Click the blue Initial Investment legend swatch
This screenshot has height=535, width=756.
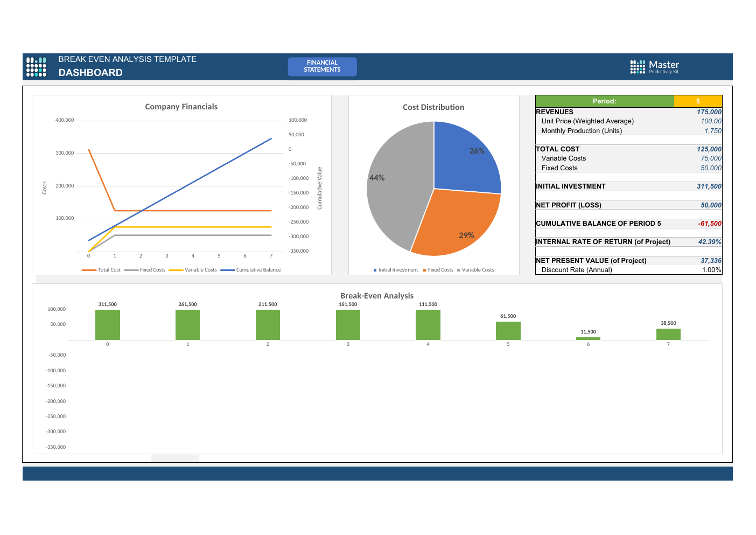pyautogui.click(x=375, y=270)
